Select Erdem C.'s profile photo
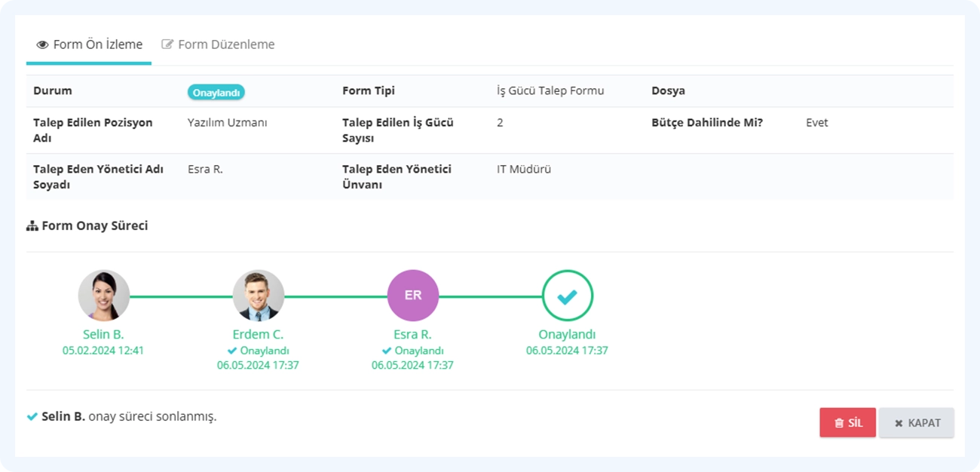This screenshot has height=472, width=980. (x=259, y=296)
